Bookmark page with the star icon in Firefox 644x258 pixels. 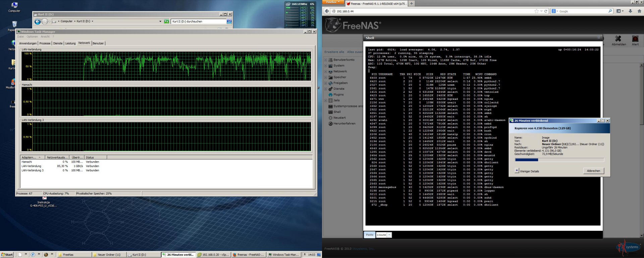536,11
